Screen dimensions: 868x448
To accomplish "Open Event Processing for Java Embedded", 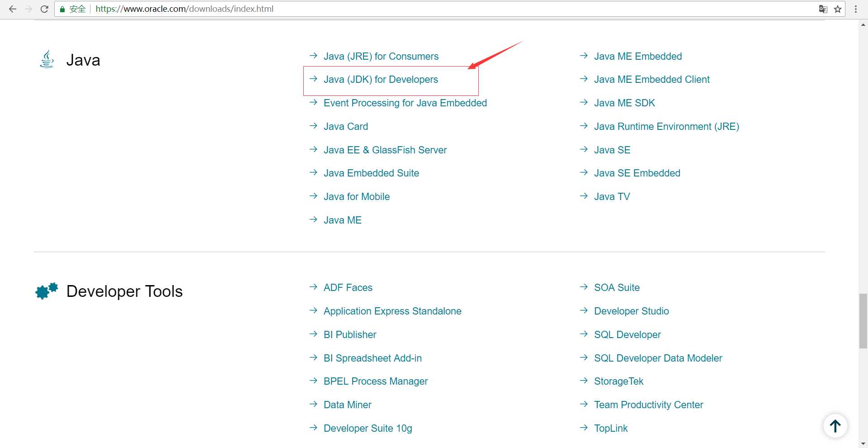I will click(x=405, y=103).
